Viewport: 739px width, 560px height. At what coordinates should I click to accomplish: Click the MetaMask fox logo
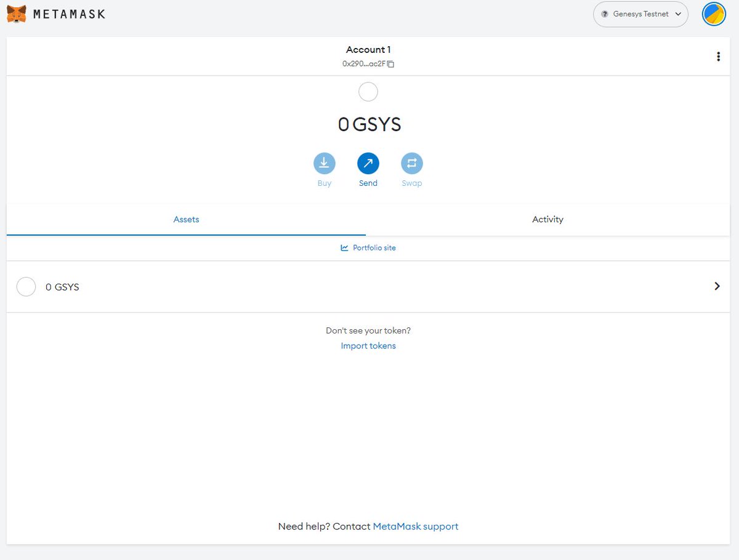[x=17, y=14]
